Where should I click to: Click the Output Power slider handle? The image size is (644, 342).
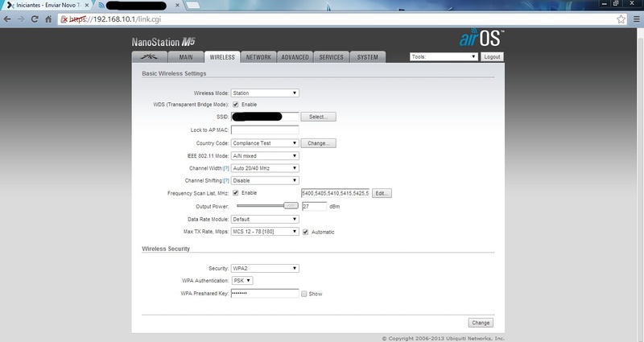pos(291,205)
